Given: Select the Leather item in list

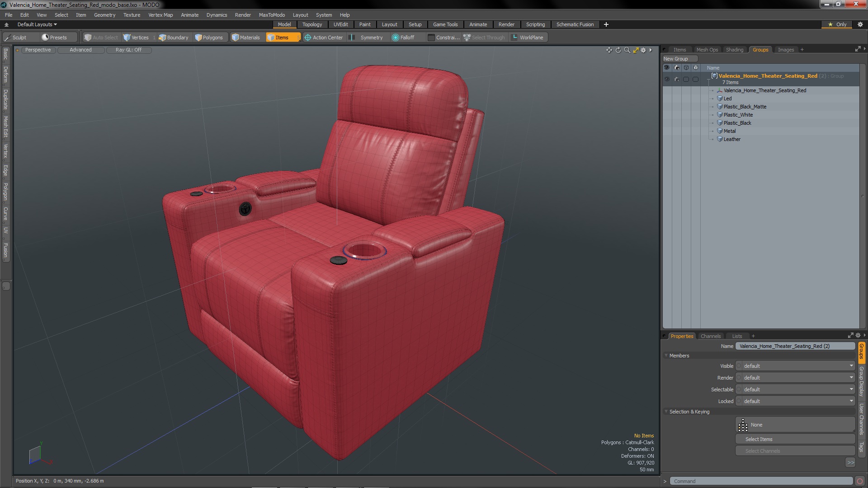Looking at the screenshot, I should (x=731, y=139).
